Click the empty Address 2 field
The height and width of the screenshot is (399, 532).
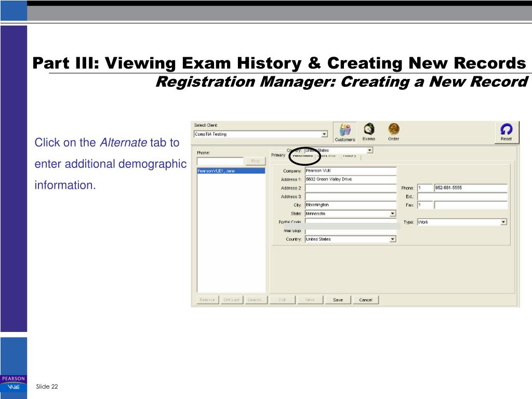pos(351,188)
